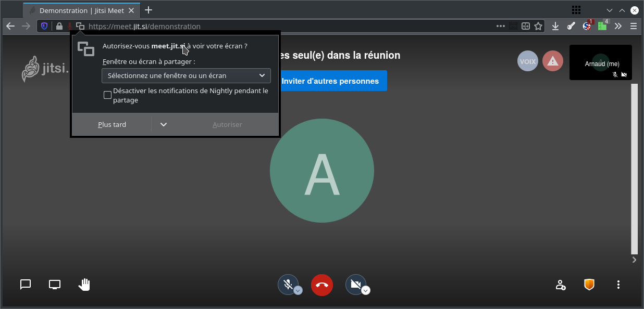Click the red warning triangle icon

coord(553,61)
